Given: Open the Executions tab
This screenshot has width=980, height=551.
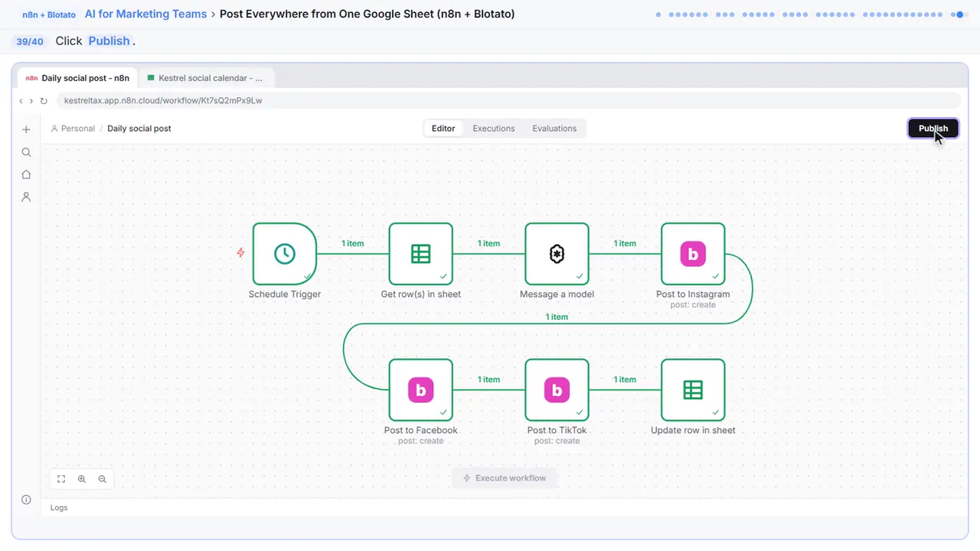Looking at the screenshot, I should [x=494, y=129].
